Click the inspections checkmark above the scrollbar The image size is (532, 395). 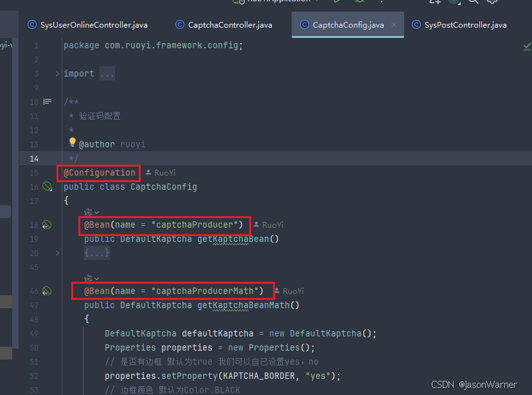(526, 46)
